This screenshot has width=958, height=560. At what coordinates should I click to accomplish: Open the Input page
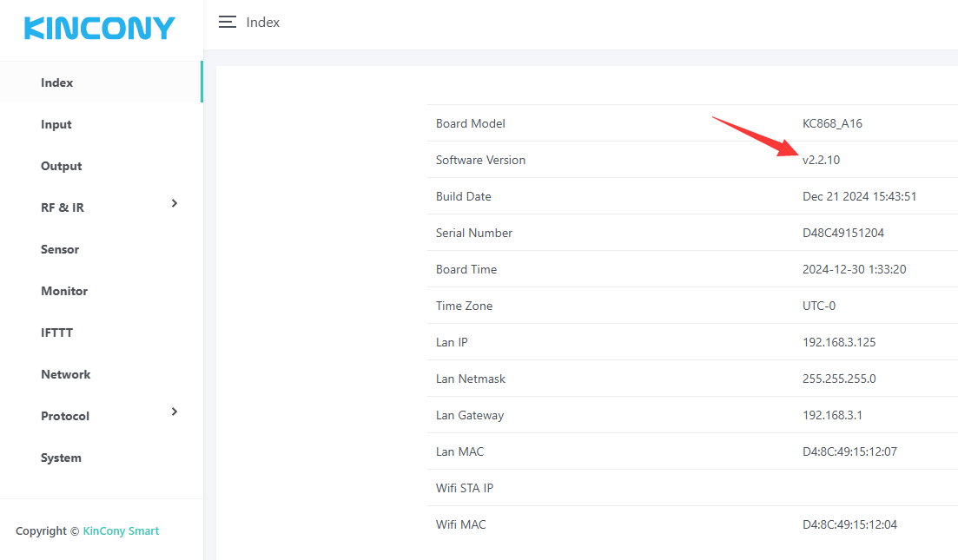(x=56, y=124)
